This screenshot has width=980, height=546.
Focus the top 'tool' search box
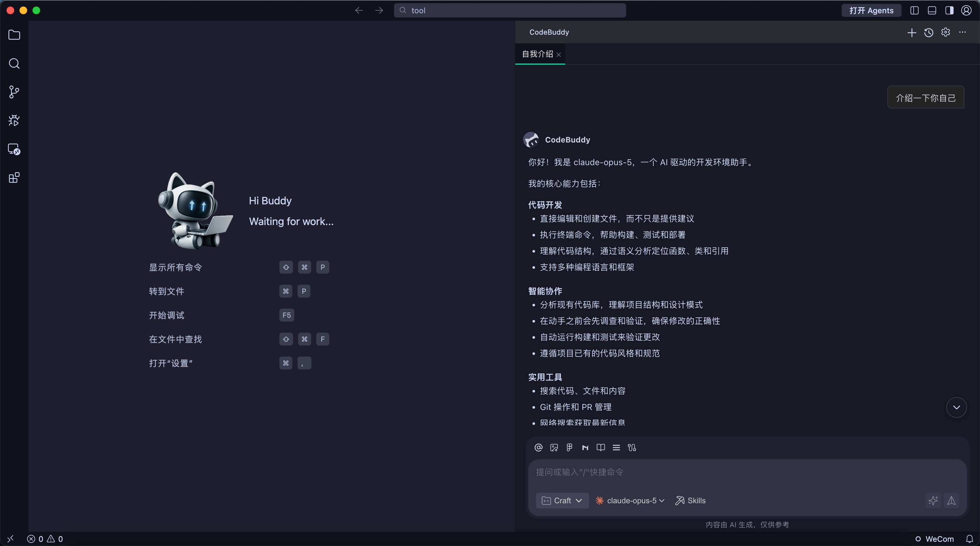pyautogui.click(x=510, y=10)
